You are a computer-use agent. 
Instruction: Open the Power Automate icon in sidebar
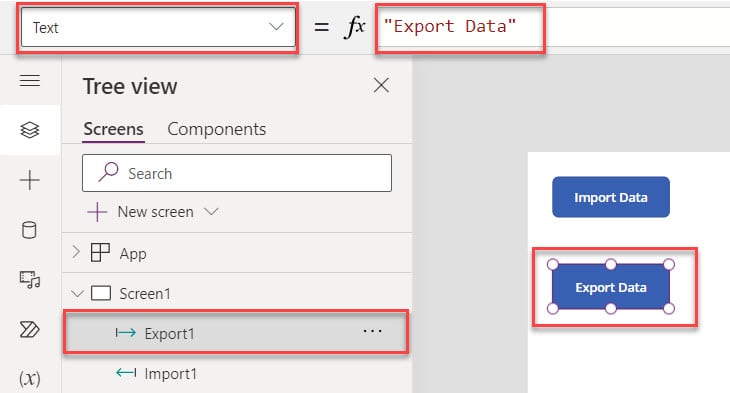[30, 329]
